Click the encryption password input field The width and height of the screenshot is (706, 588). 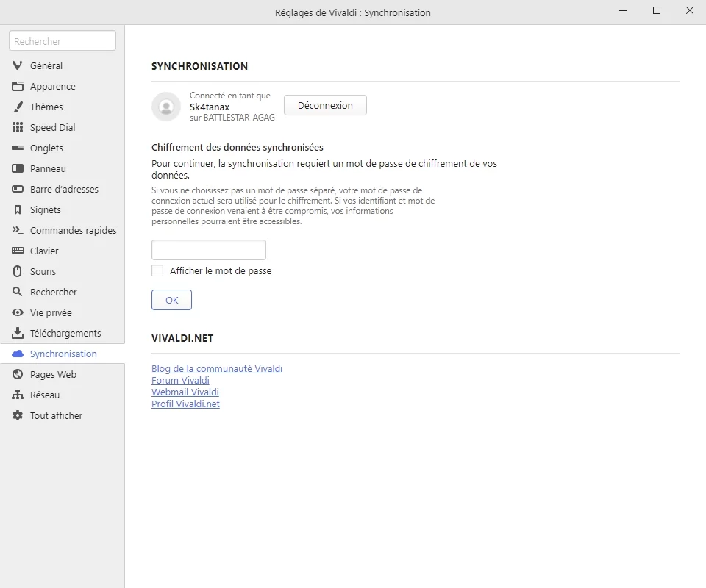coord(208,250)
